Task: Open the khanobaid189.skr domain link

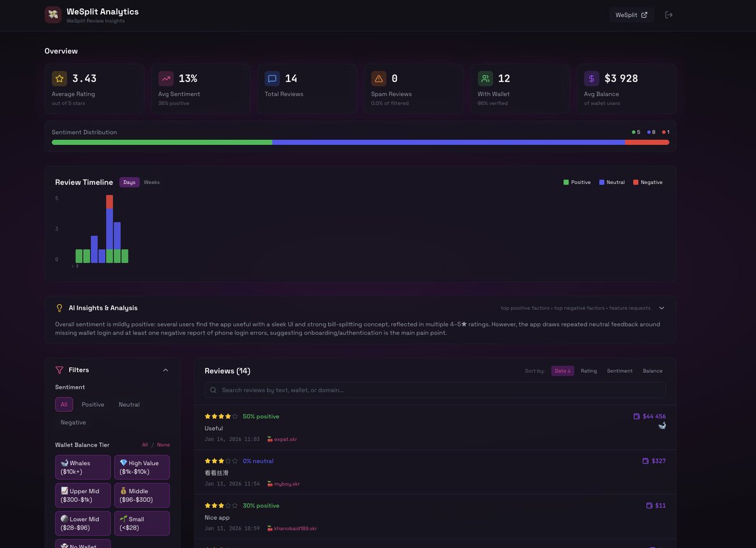Action: coord(292,528)
